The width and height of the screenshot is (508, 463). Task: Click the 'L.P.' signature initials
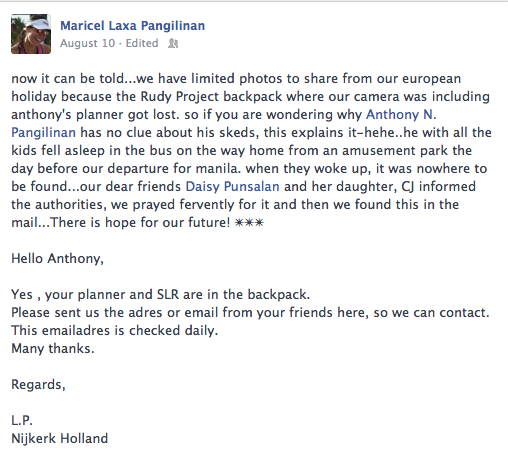point(22,421)
